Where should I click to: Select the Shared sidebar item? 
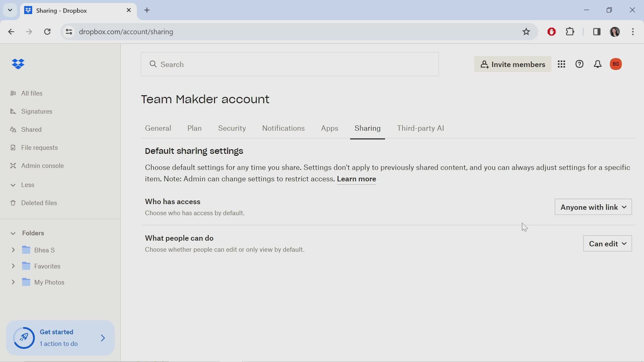(31, 129)
